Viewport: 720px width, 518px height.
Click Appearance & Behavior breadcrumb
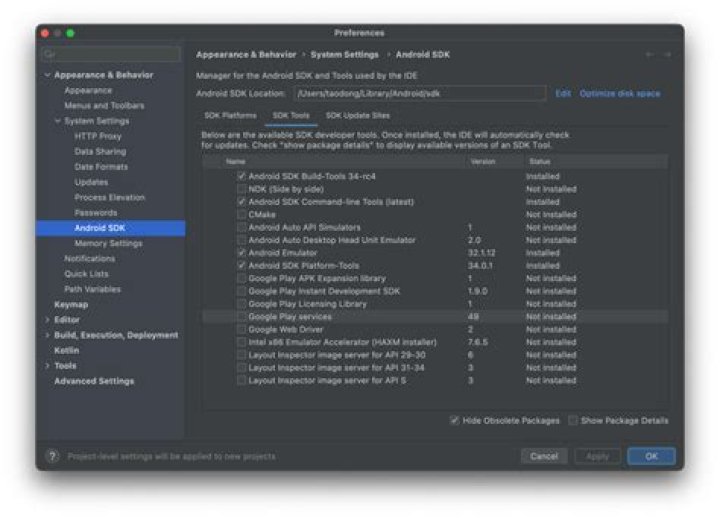click(x=246, y=55)
